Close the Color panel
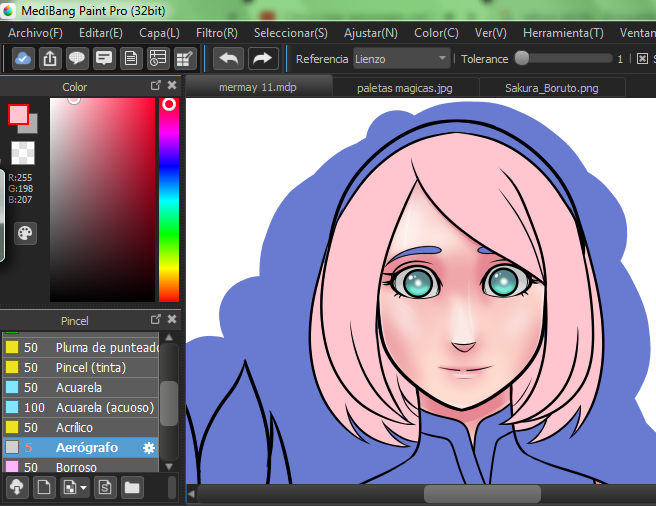Viewport: 656px width, 506px height. pos(172,85)
